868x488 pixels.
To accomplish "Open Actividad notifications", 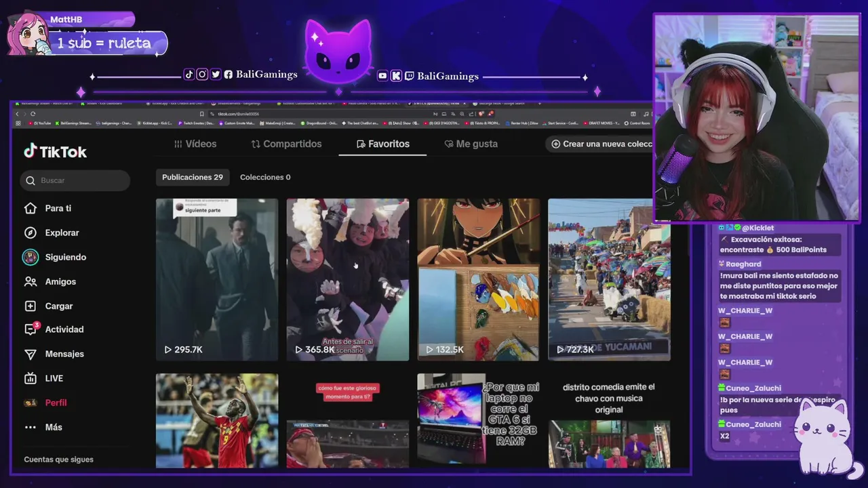I will (54, 329).
